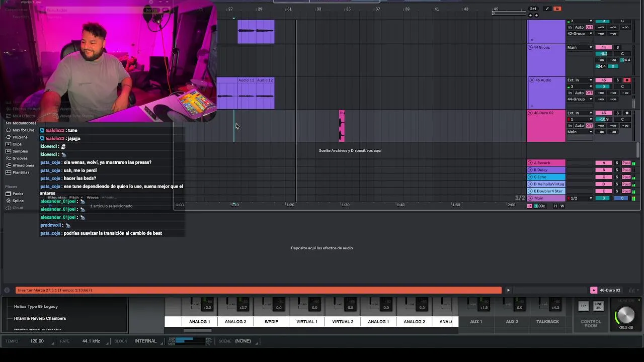Select Clips in the browser sidebar
The height and width of the screenshot is (362, 644).
[17, 144]
